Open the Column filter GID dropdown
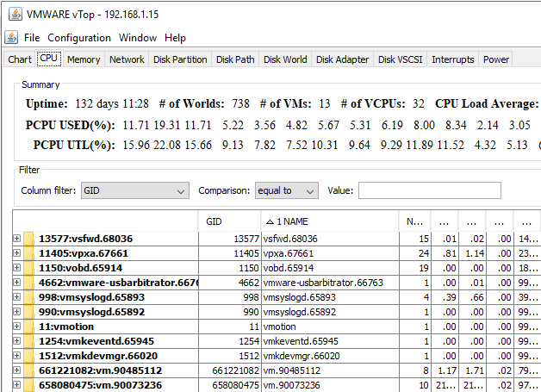Viewport: 541px width, 392px height. point(135,190)
